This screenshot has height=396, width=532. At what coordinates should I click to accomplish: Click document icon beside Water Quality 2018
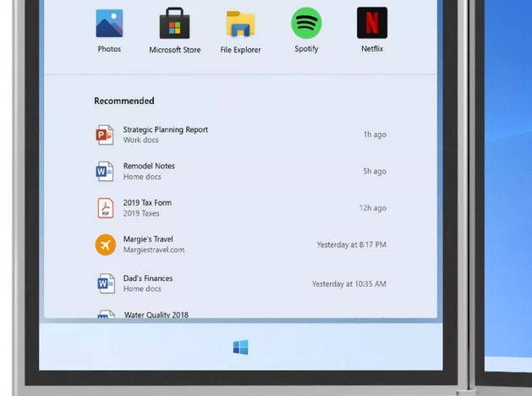click(x=106, y=314)
